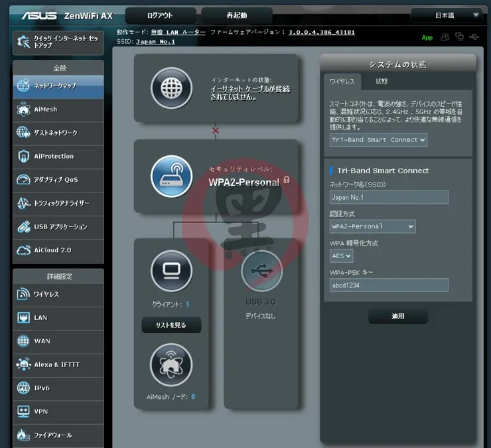Open Alexa & IFTTT sidebar icon
Screen dimensions: 491x448
click(23, 364)
